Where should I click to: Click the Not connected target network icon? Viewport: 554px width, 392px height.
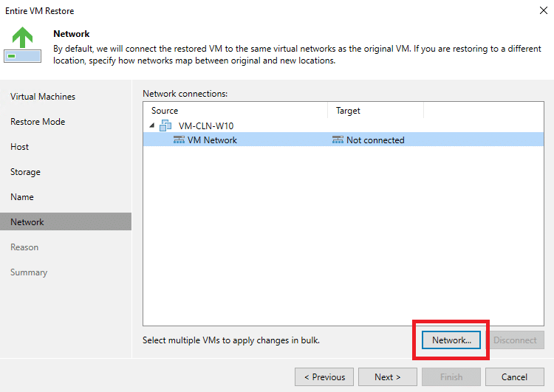tap(338, 140)
